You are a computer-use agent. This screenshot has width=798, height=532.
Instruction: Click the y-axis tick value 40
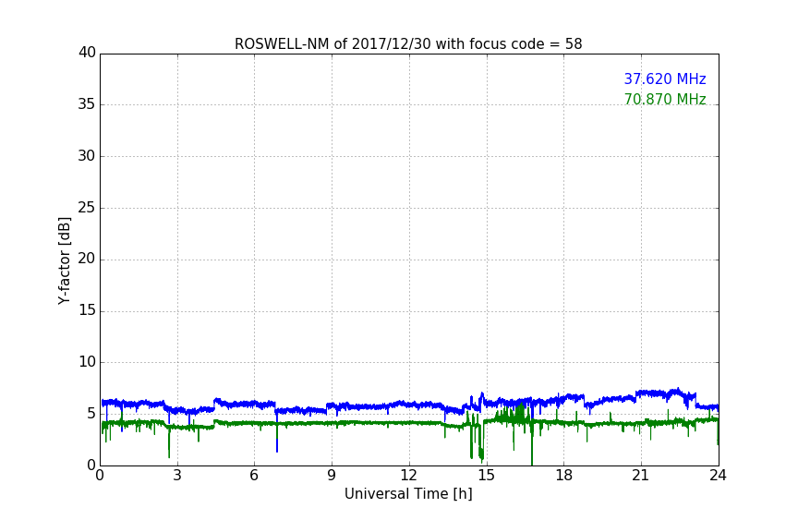[87, 53]
